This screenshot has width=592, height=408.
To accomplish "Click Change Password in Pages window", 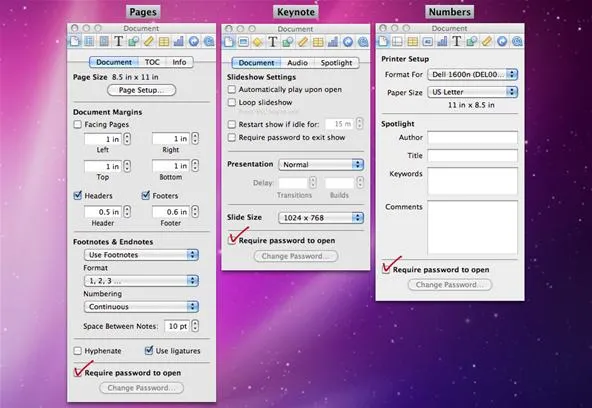I will pyautogui.click(x=142, y=388).
